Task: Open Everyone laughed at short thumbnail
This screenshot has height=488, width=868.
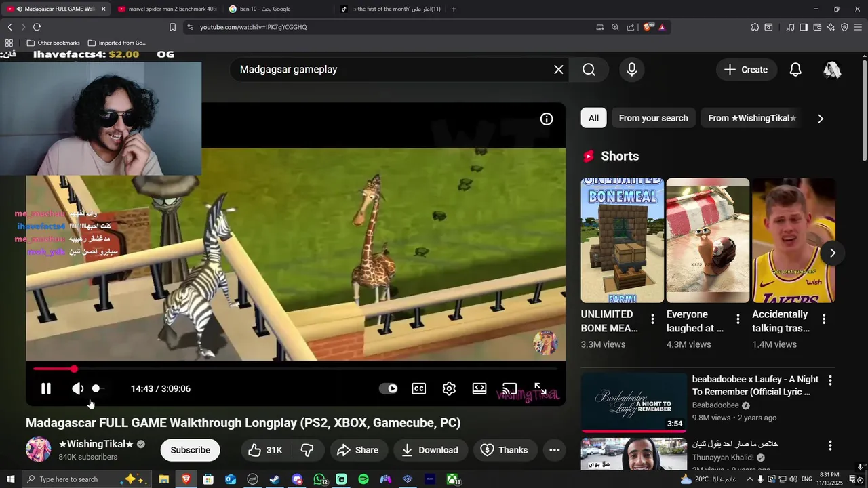Action: [x=708, y=241]
